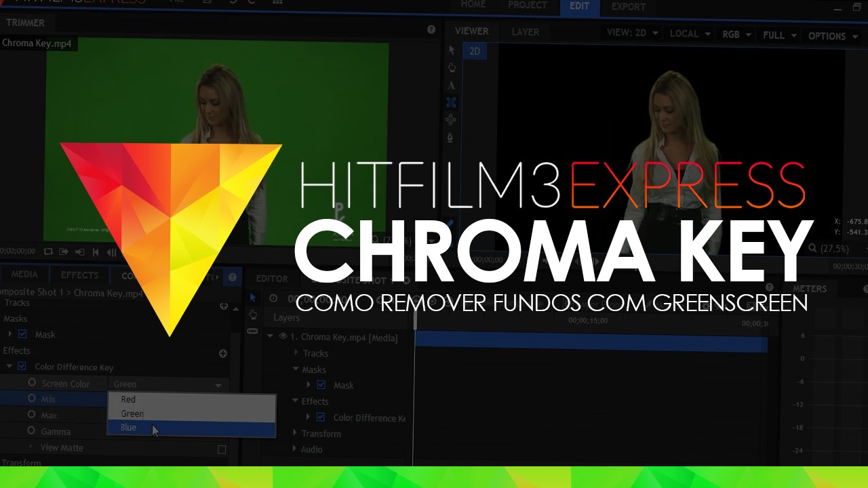The width and height of the screenshot is (868, 488).
Task: Collapse Masks group in timeline layers
Action: click(296, 369)
